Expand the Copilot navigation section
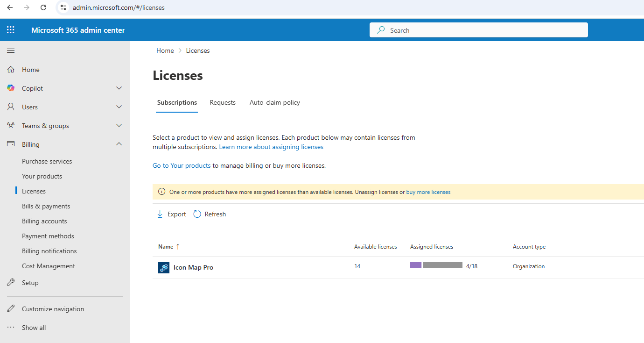The width and height of the screenshot is (644, 343). [119, 88]
